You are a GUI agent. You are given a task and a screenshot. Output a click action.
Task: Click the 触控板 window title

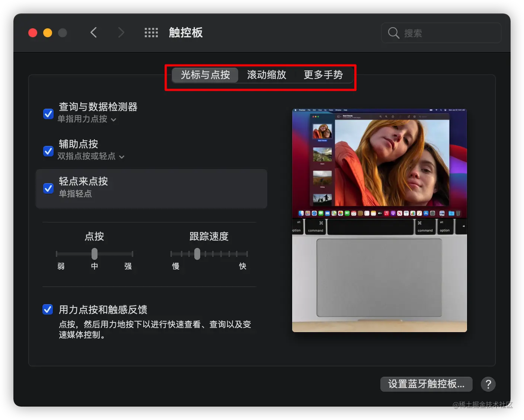click(x=186, y=33)
